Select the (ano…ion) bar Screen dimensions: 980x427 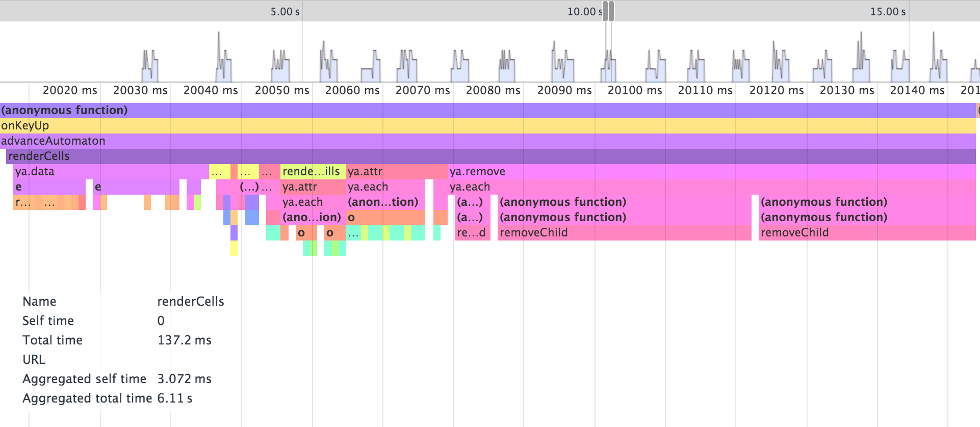pyautogui.click(x=313, y=218)
